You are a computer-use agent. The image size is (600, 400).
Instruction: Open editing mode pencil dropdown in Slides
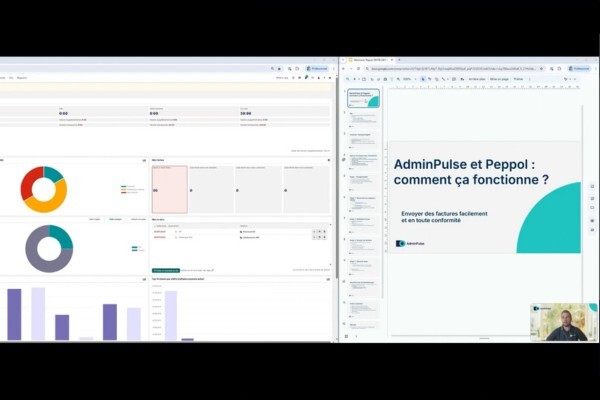[567, 79]
